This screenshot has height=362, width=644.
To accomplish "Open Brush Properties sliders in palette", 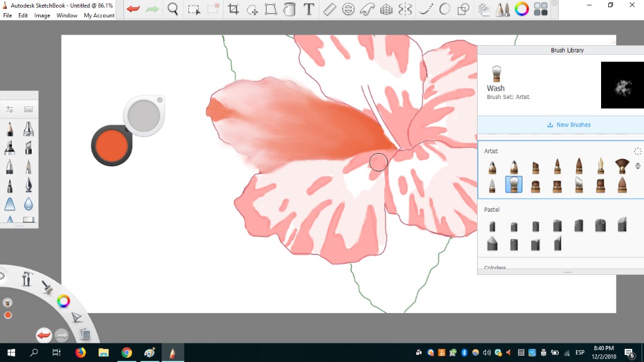I will [x=10, y=109].
